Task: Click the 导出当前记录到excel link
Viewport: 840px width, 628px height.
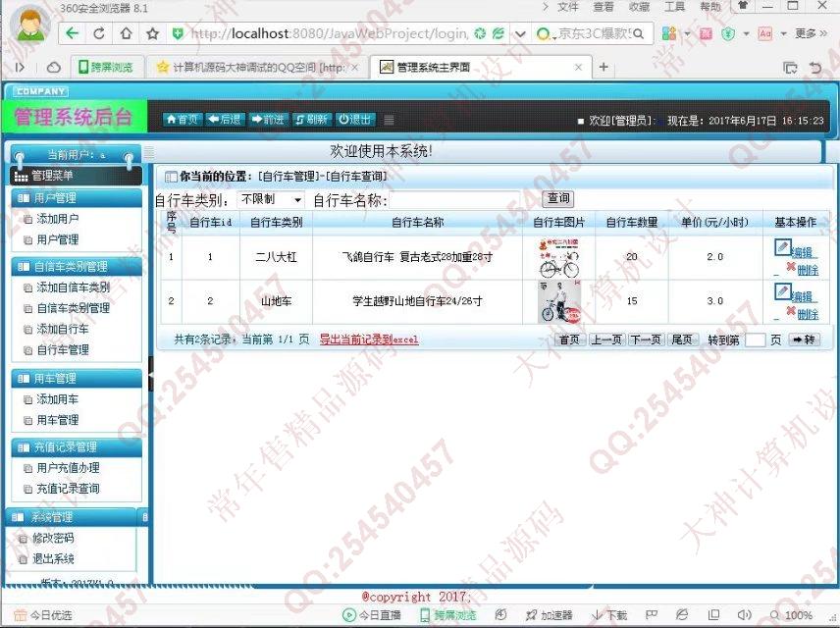Action: [369, 340]
